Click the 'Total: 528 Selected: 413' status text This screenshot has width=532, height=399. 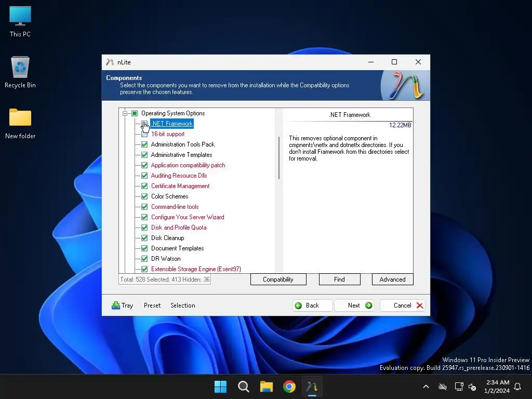pos(165,280)
